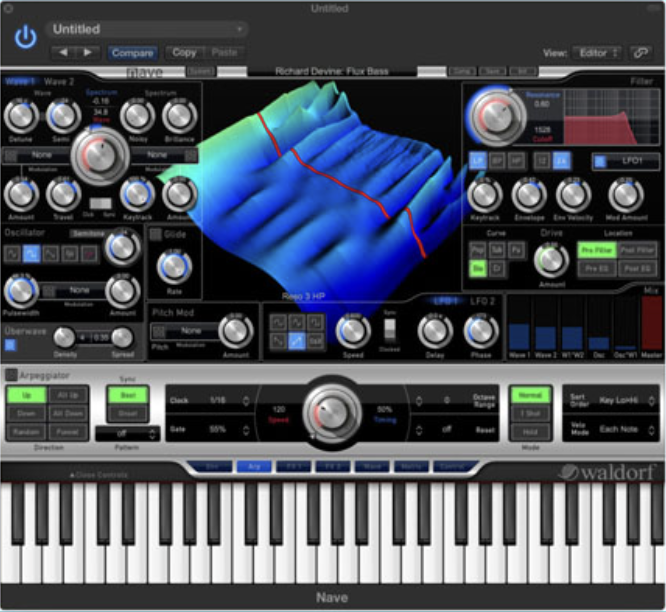Select LP filter type
Screen dimensions: 666x612
[x=477, y=161]
